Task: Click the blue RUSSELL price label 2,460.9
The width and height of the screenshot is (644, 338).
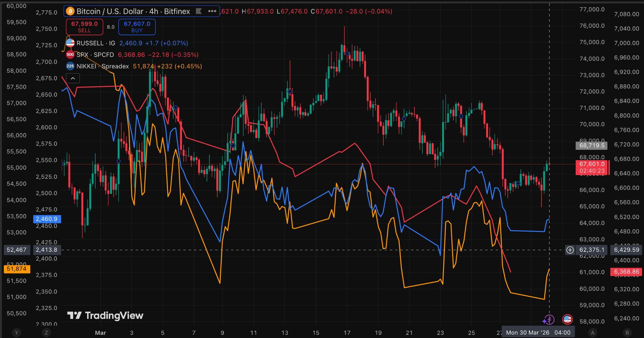Action: [47, 219]
